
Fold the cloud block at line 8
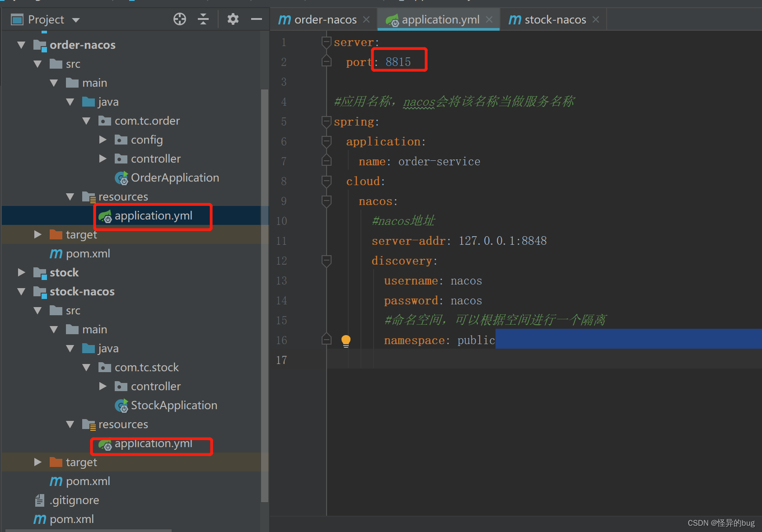(x=327, y=182)
